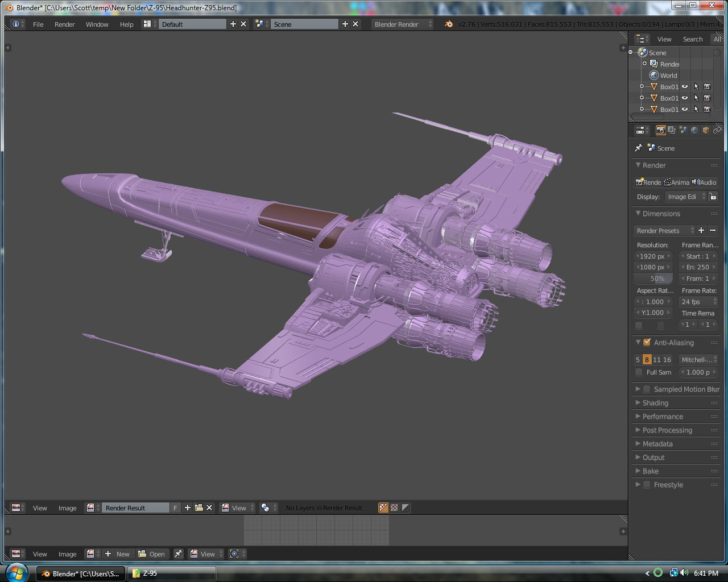Screen dimensions: 728x582
Task: Open the Display Image Editor dropdown
Action: pyautogui.click(x=686, y=196)
